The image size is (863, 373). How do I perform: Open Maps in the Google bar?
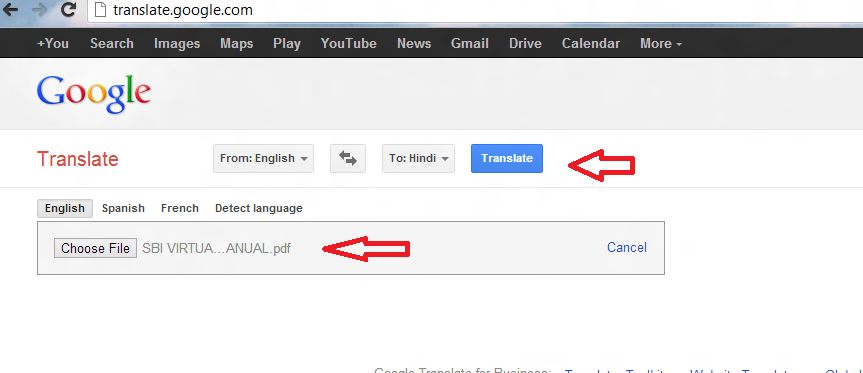pos(237,43)
